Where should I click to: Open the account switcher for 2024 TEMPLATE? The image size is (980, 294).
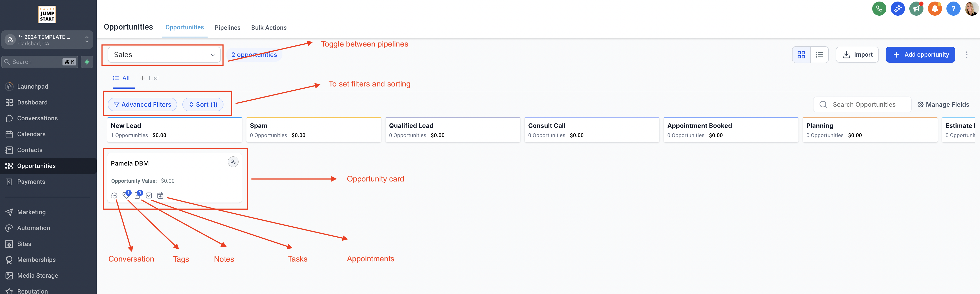pos(47,40)
